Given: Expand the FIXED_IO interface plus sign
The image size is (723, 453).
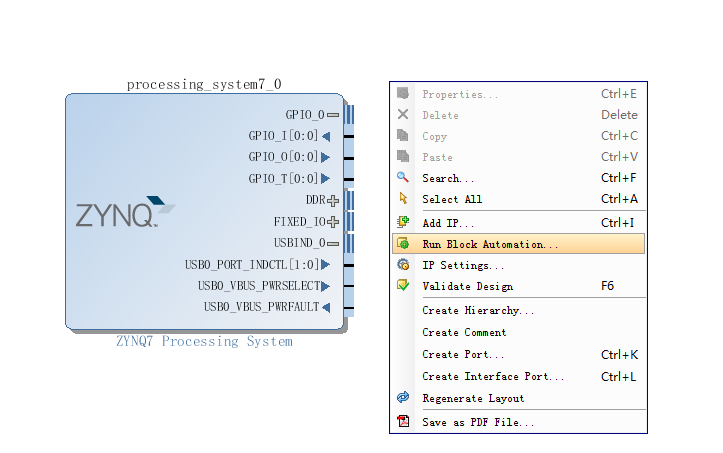Looking at the screenshot, I should [333, 222].
